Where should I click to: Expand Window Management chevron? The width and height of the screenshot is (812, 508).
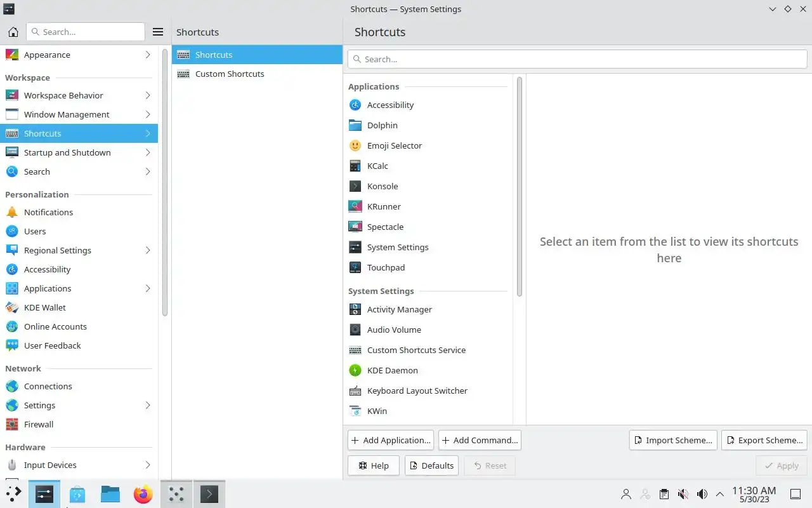pos(148,114)
